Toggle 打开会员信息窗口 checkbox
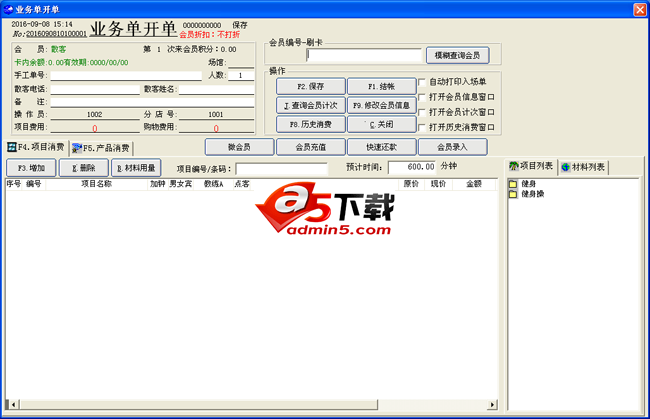This screenshot has height=419, width=650. pyautogui.click(x=422, y=97)
